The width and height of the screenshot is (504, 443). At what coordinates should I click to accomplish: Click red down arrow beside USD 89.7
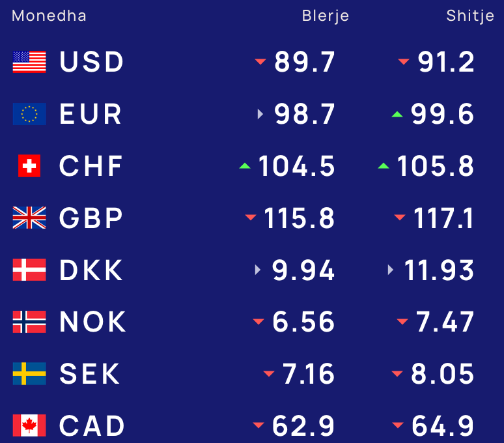coord(260,61)
